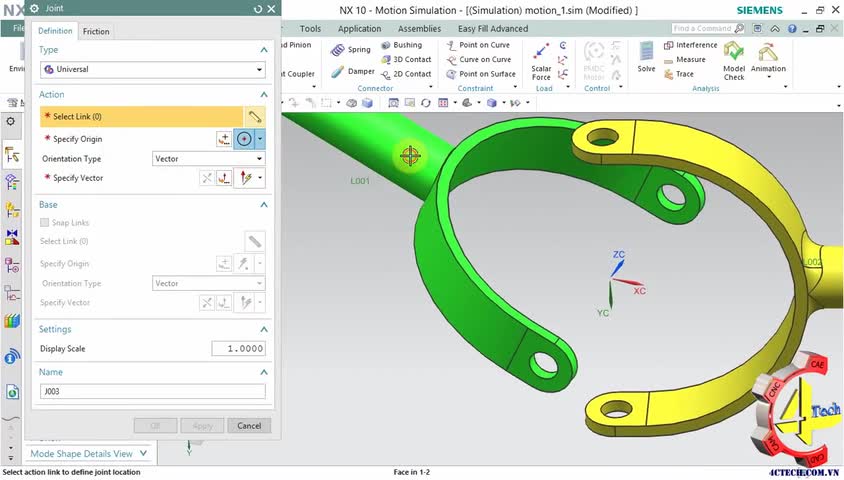This screenshot has width=844, height=480.
Task: Collapse the Base section
Action: [264, 204]
